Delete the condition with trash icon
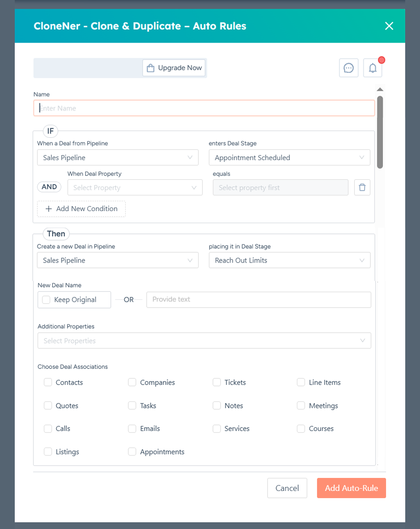 click(362, 187)
